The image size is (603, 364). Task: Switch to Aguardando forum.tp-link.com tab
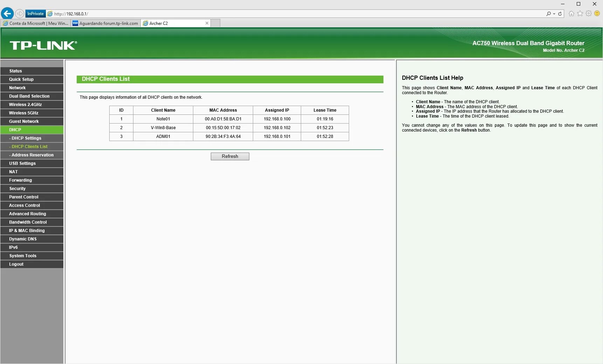tap(105, 23)
